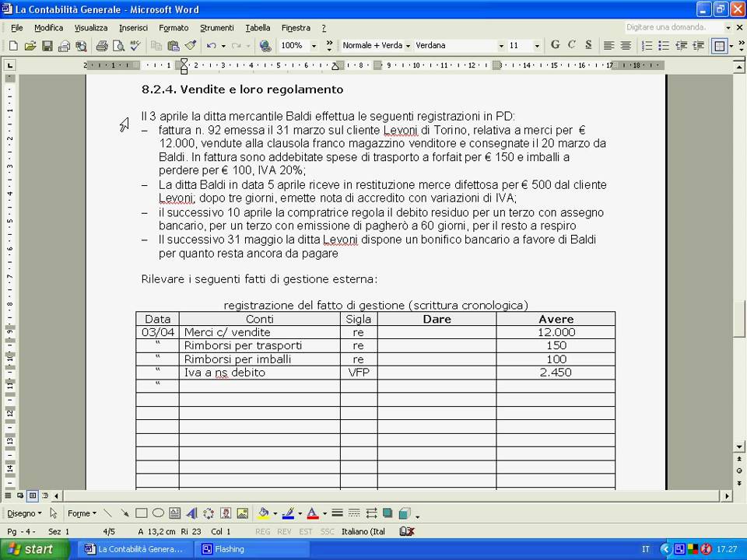Open the File menu
This screenshot has width=747, height=560.
click(16, 28)
